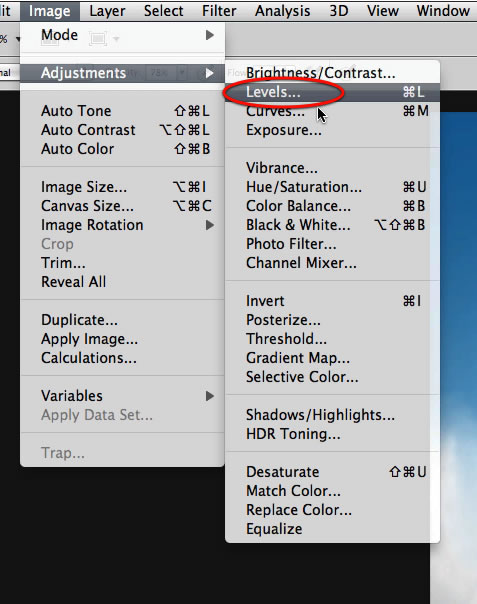The image size is (477, 604).
Task: Open the Window menu
Action: point(443,11)
